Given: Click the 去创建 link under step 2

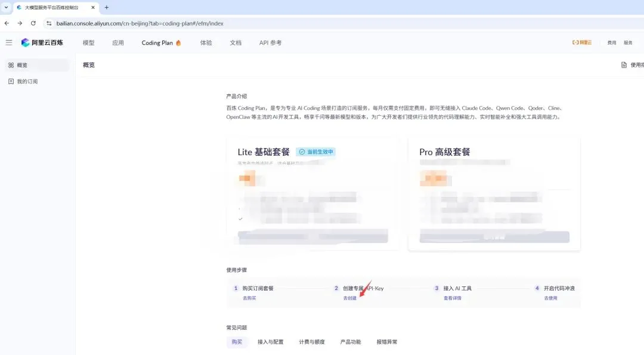Looking at the screenshot, I should [x=350, y=298].
